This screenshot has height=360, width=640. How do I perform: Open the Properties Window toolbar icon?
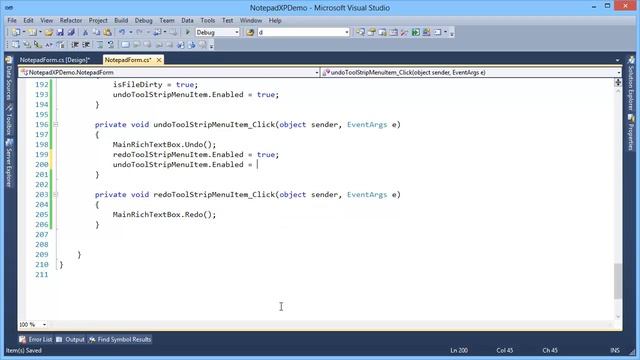pos(371,32)
